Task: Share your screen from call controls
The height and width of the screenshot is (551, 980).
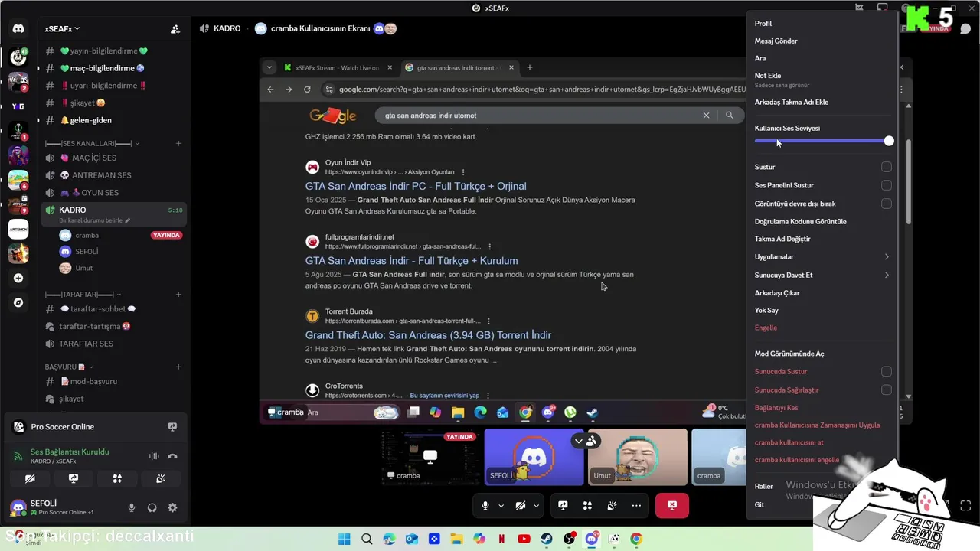Action: [x=563, y=506]
